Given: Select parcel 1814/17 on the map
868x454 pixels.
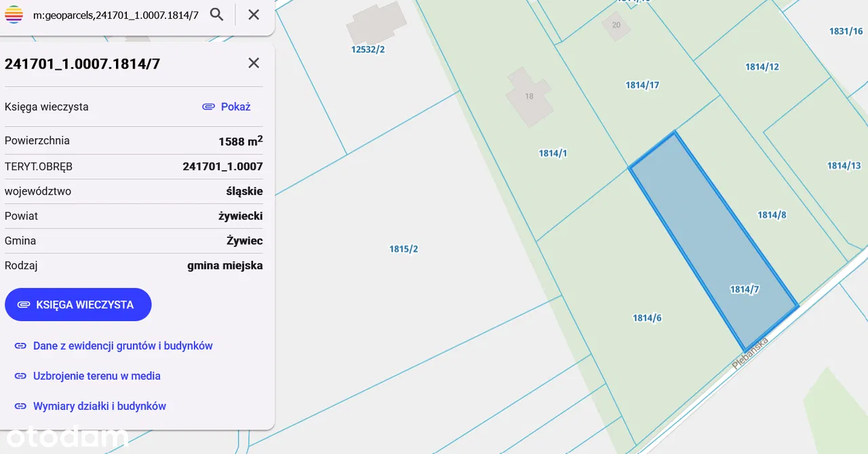Looking at the screenshot, I should 642,85.
